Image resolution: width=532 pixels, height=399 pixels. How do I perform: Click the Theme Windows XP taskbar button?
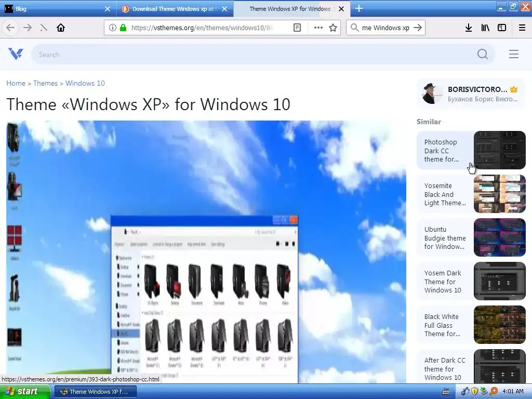tap(96, 392)
